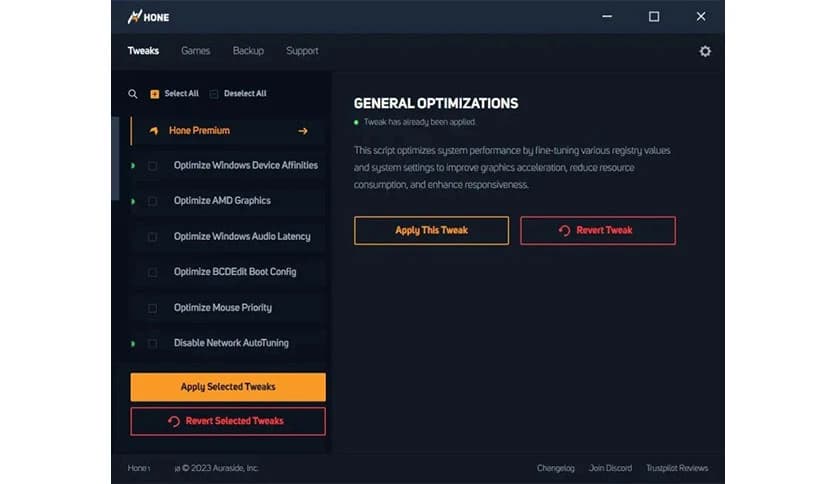Open the Trustpilot Reviews link
Image resolution: width=836 pixels, height=484 pixels.
pyautogui.click(x=677, y=468)
